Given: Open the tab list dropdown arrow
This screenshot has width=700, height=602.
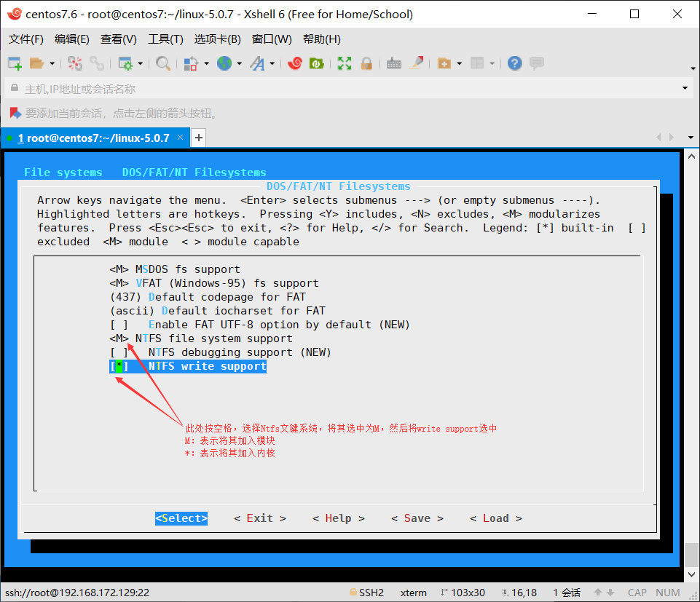Looking at the screenshot, I should (691, 138).
